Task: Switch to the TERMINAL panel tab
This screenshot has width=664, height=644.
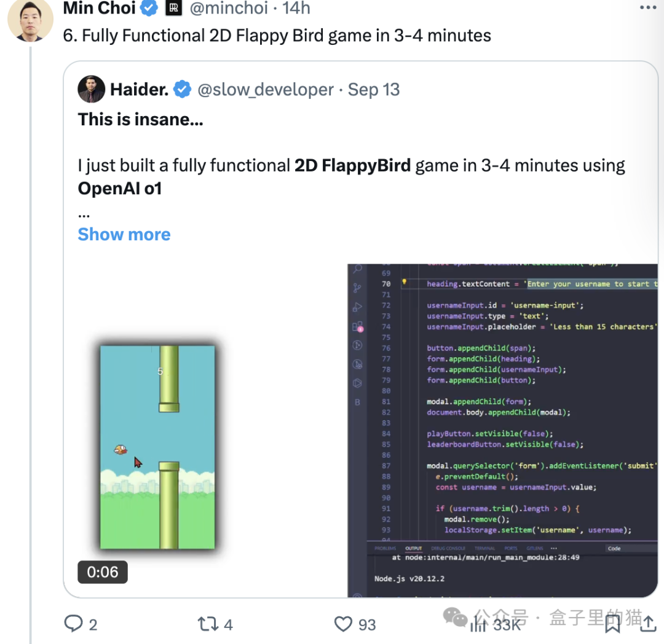Action: (x=484, y=548)
